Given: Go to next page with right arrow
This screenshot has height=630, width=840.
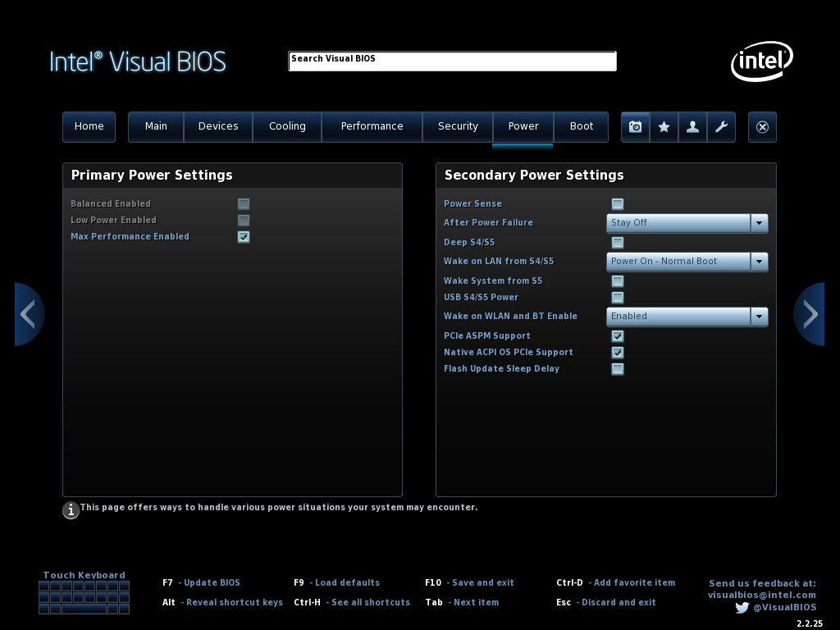Looking at the screenshot, I should pyautogui.click(x=810, y=314).
